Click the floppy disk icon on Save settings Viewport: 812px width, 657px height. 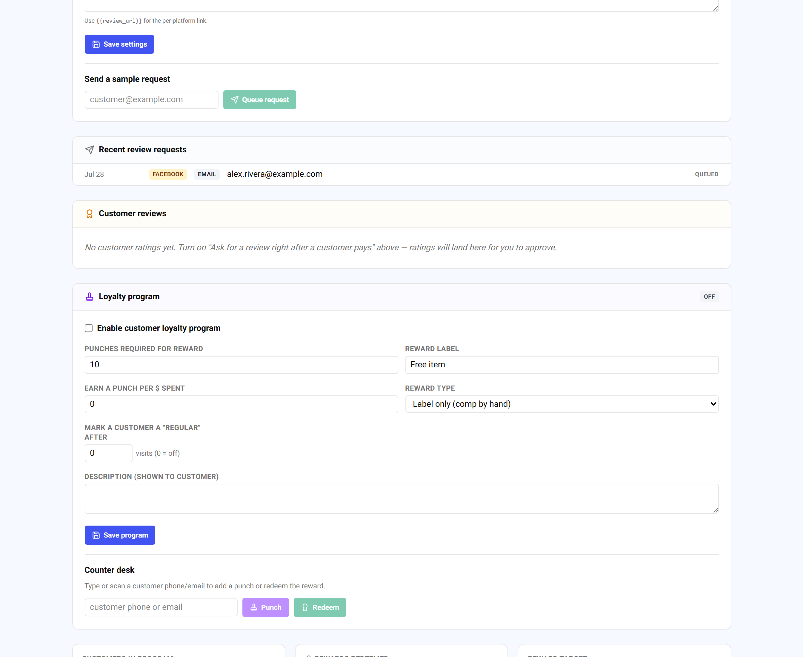(96, 44)
